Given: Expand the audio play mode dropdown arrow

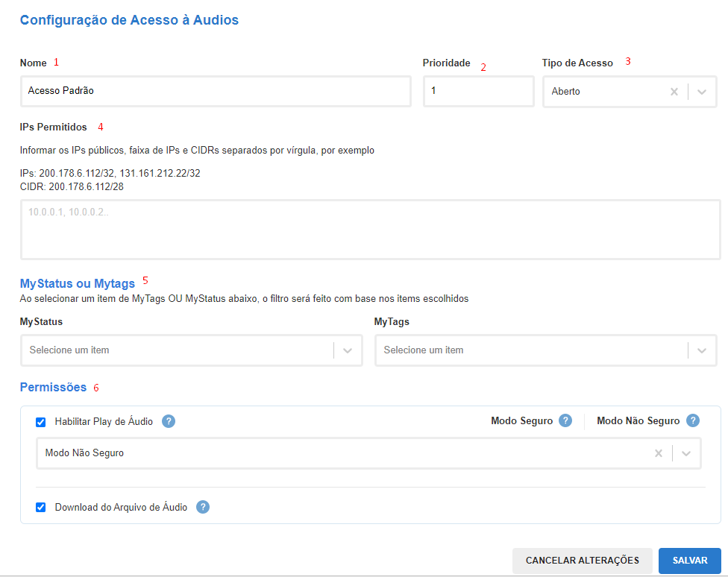Looking at the screenshot, I should pos(686,453).
